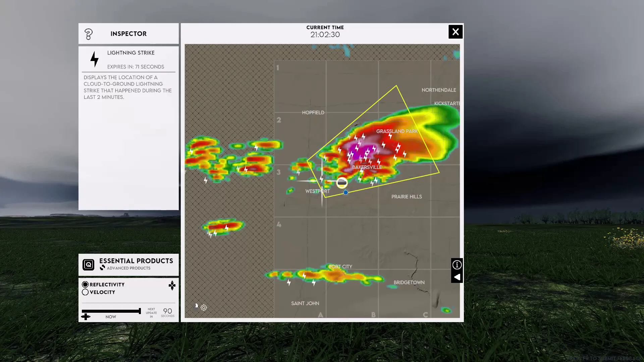Screen dimensions: 644x362
Task: Click the circled info icon on the map's right edge
Action: click(x=457, y=265)
